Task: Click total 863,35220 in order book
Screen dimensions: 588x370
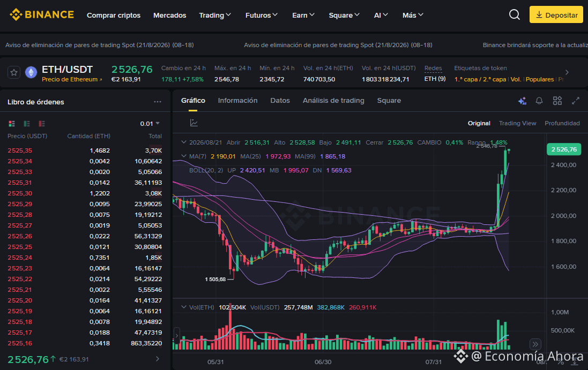Action: (x=146, y=343)
